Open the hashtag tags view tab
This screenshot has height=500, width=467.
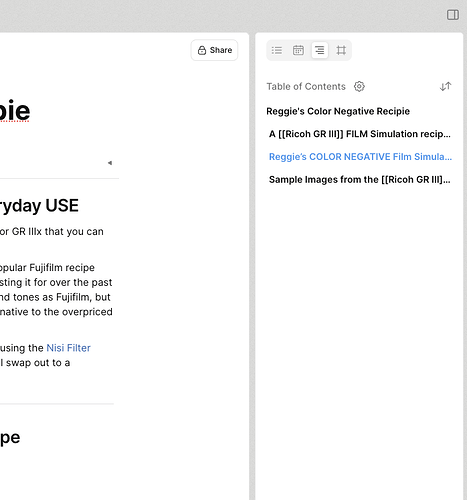pyautogui.click(x=341, y=50)
